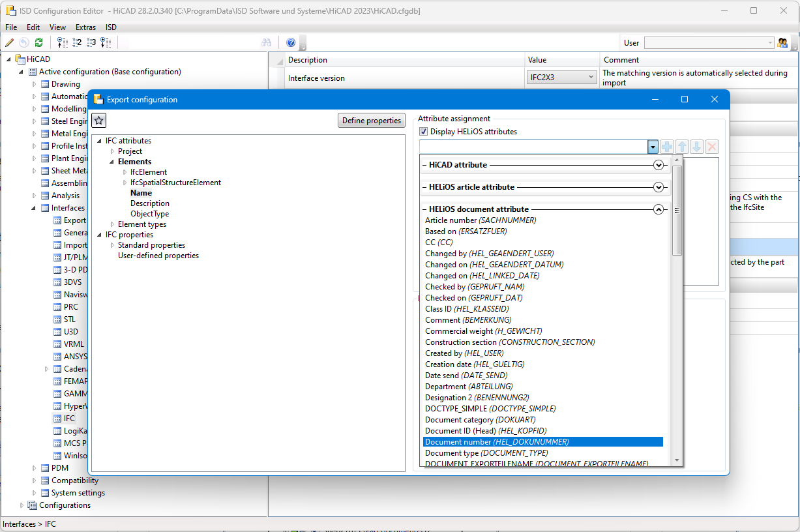The width and height of the screenshot is (800, 532).
Task: Click the attribute list scrollbar down arrow
Action: [x=677, y=461]
